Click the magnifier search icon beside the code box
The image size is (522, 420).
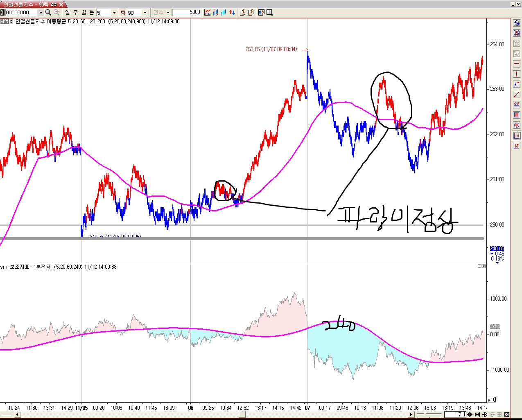[48, 13]
